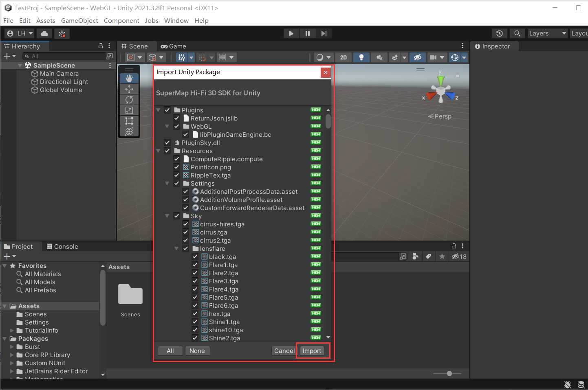This screenshot has width=588, height=390.
Task: Toggle scene visibility eye icon
Action: tap(418, 57)
